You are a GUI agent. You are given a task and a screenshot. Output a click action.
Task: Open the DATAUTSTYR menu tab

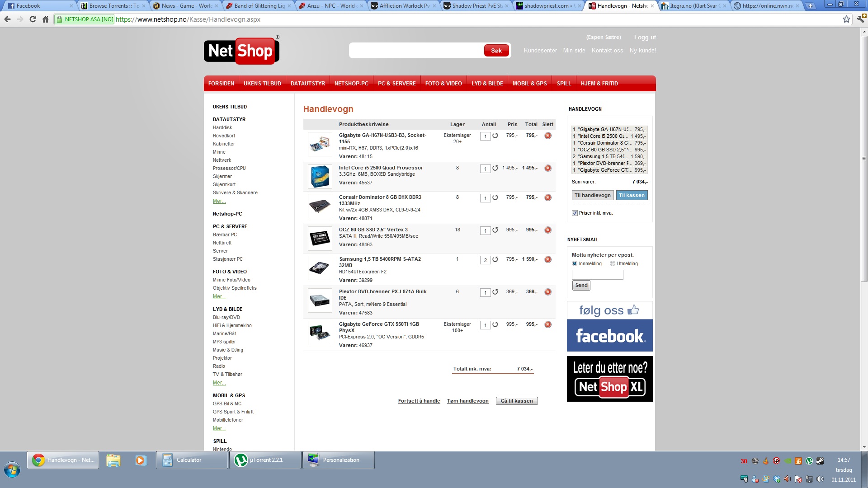tap(308, 84)
